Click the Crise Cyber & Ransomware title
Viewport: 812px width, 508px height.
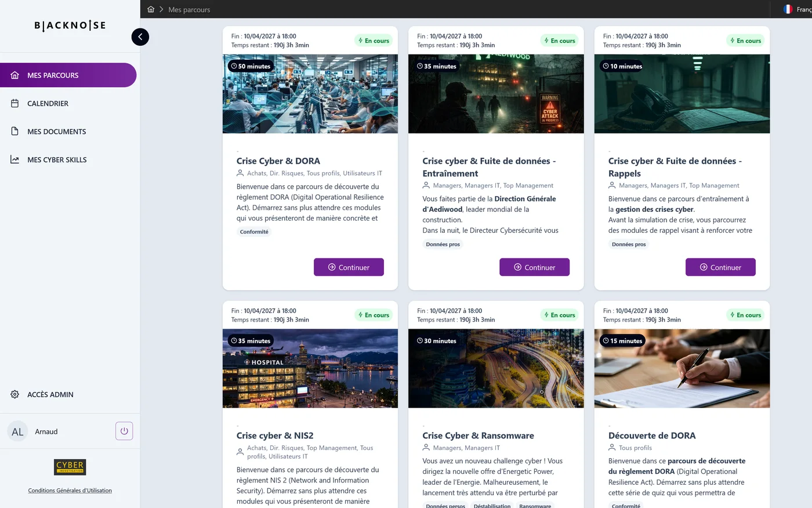point(478,435)
